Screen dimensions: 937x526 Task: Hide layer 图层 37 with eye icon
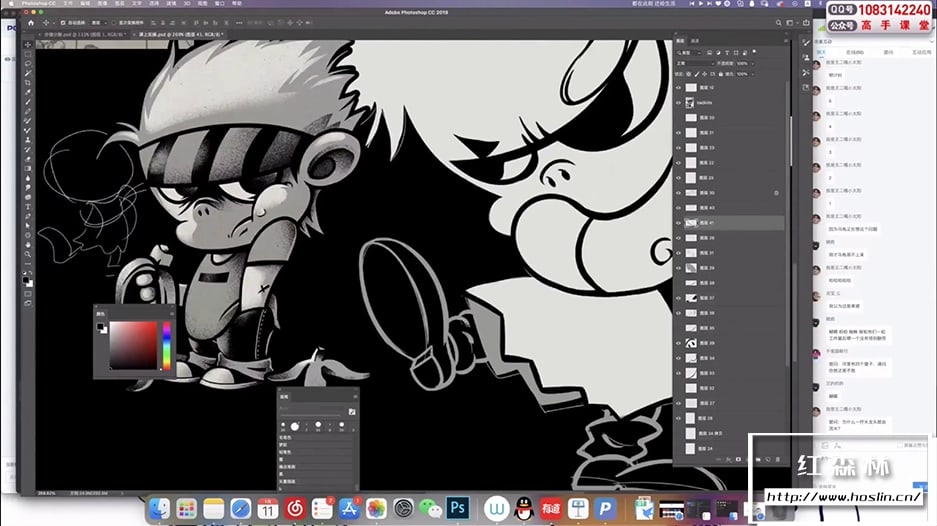(x=678, y=298)
